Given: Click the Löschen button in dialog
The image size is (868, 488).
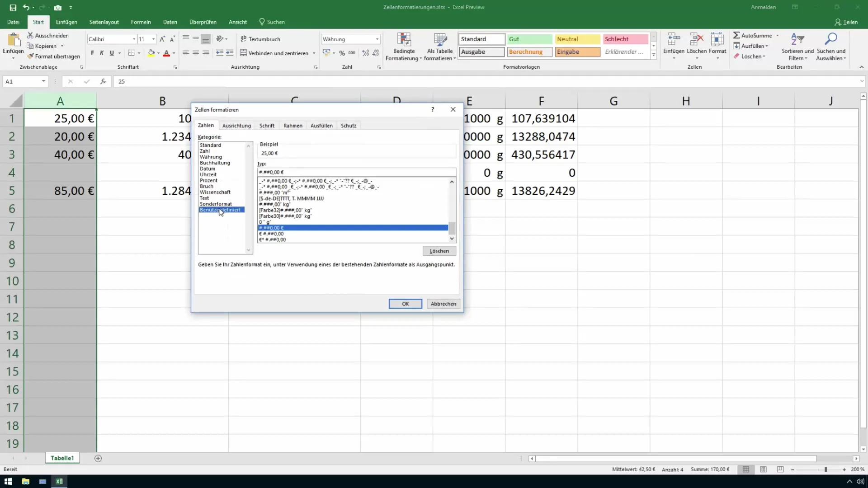Looking at the screenshot, I should click(x=439, y=251).
